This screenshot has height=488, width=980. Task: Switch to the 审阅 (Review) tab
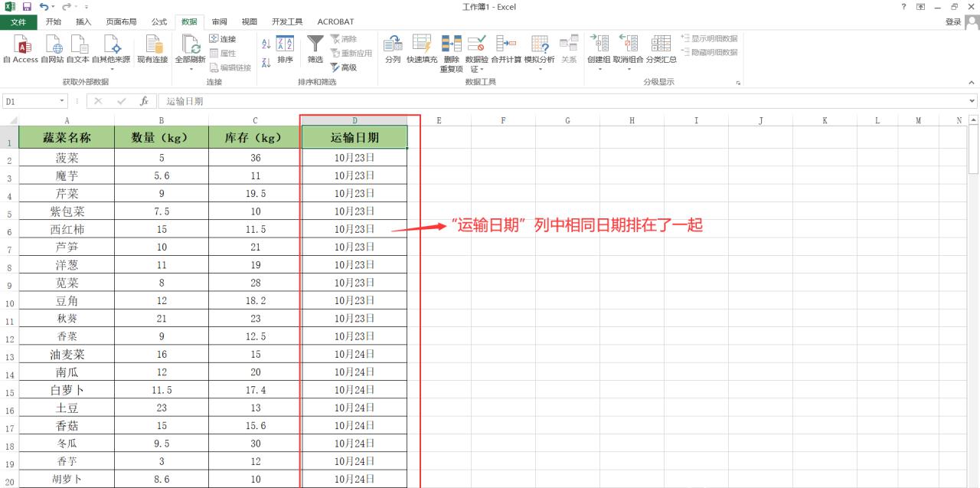pyautogui.click(x=219, y=21)
